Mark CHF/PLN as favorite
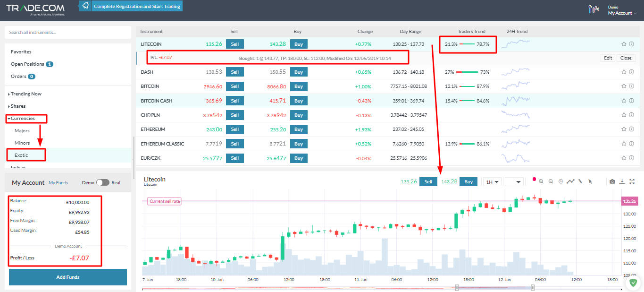This screenshot has width=644, height=292. click(624, 115)
